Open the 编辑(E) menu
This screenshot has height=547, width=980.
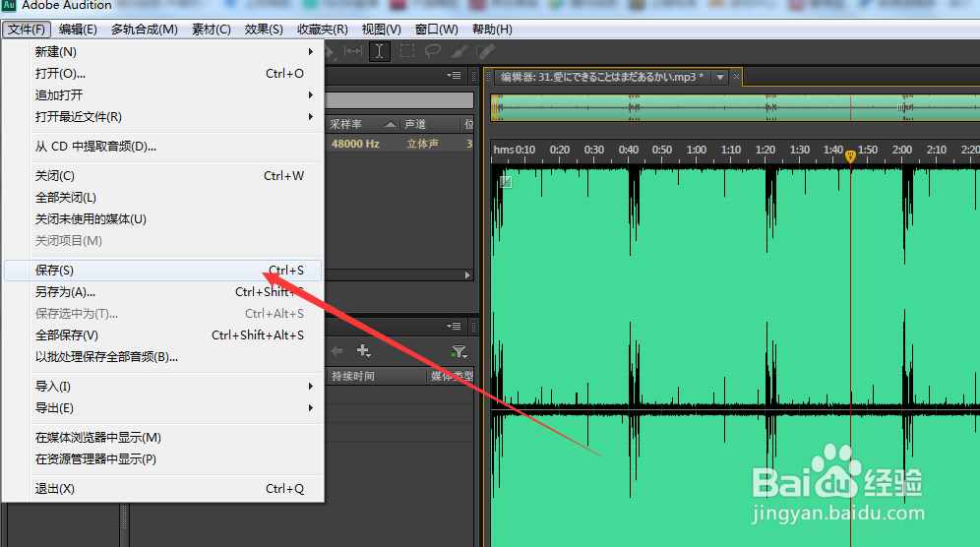pyautogui.click(x=78, y=30)
